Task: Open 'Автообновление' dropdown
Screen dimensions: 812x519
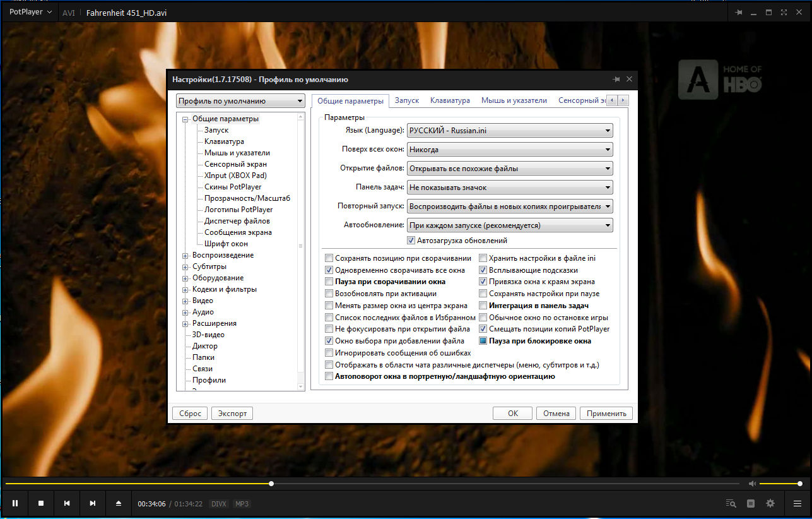Action: [510, 225]
